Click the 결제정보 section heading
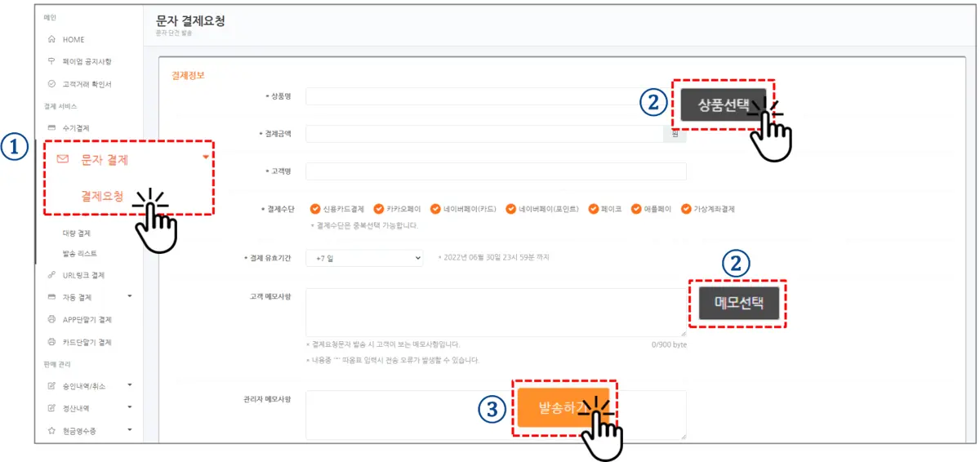The width and height of the screenshot is (980, 462). pyautogui.click(x=188, y=75)
